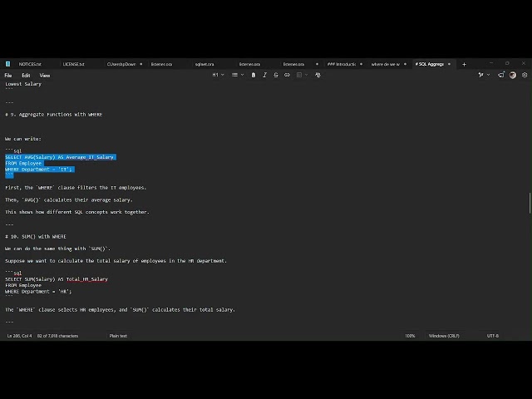The image size is (532, 399).
Task: Switch to the LICENSE.txt tab
Action: point(74,64)
